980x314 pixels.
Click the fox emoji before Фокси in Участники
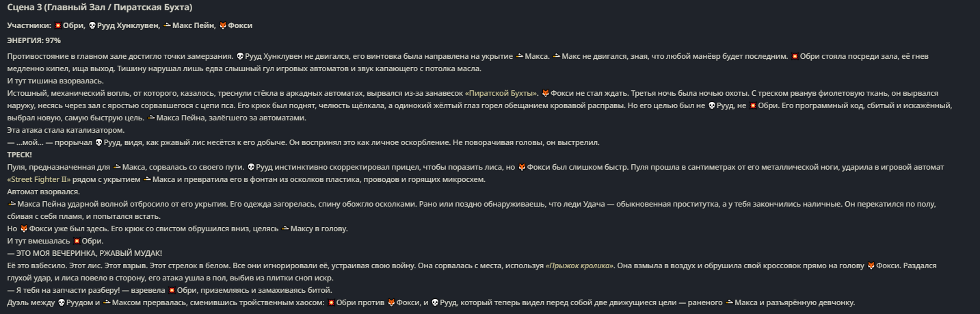coord(222,25)
